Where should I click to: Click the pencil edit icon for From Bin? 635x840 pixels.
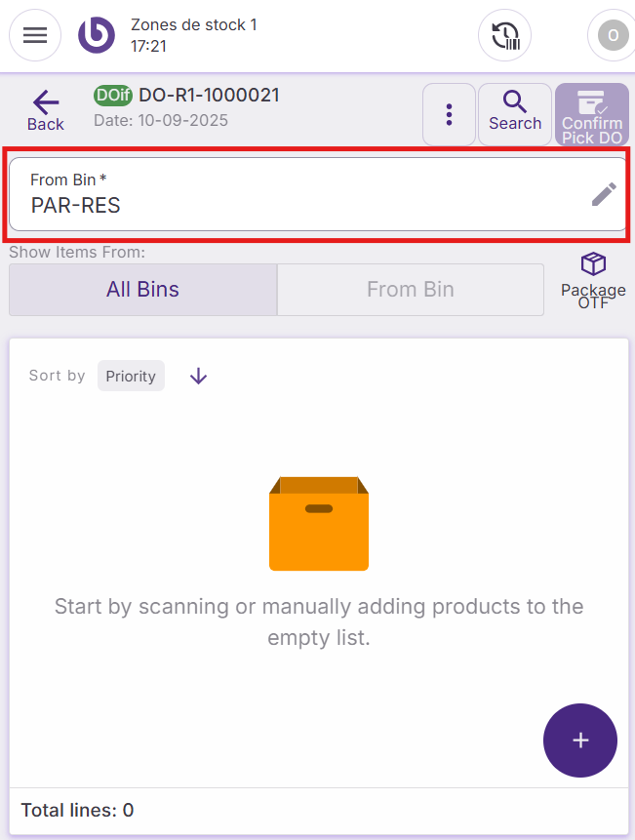(604, 194)
